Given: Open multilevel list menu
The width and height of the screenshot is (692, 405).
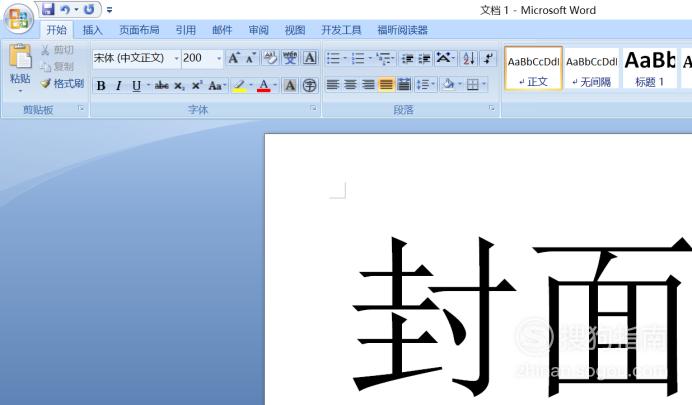Looking at the screenshot, I should (x=385, y=58).
